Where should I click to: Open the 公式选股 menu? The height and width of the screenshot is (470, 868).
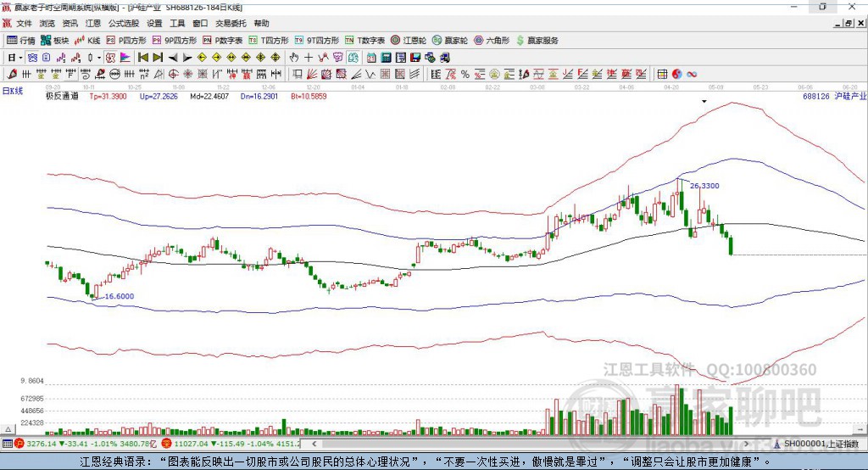[124, 23]
